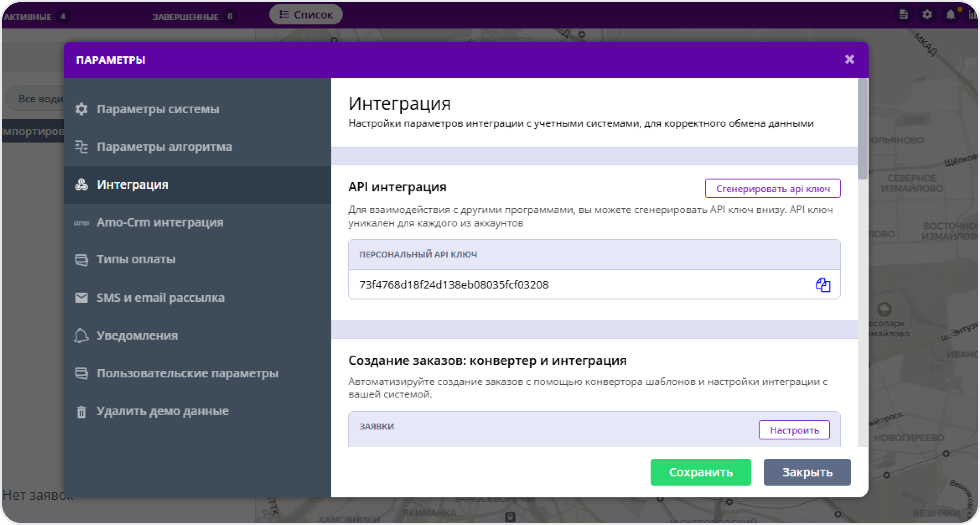This screenshot has height=525, width=980.
Task: Switch to Список view toggle
Action: (306, 14)
